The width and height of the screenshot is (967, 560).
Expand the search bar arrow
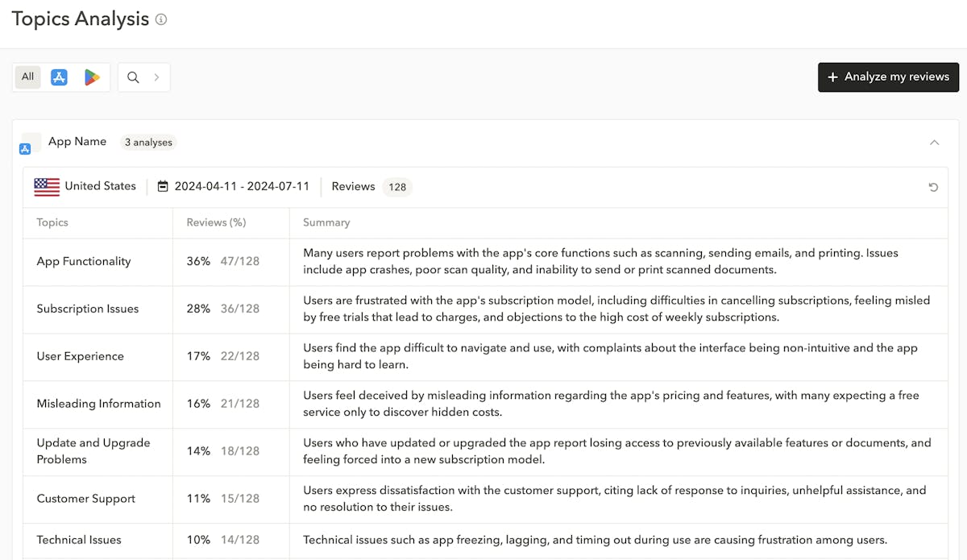(156, 77)
